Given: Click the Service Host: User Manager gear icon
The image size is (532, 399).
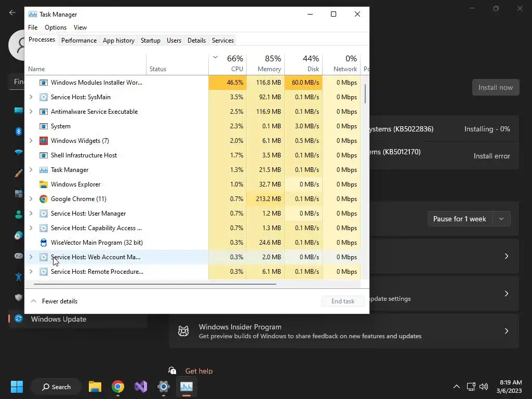Looking at the screenshot, I should tap(44, 214).
